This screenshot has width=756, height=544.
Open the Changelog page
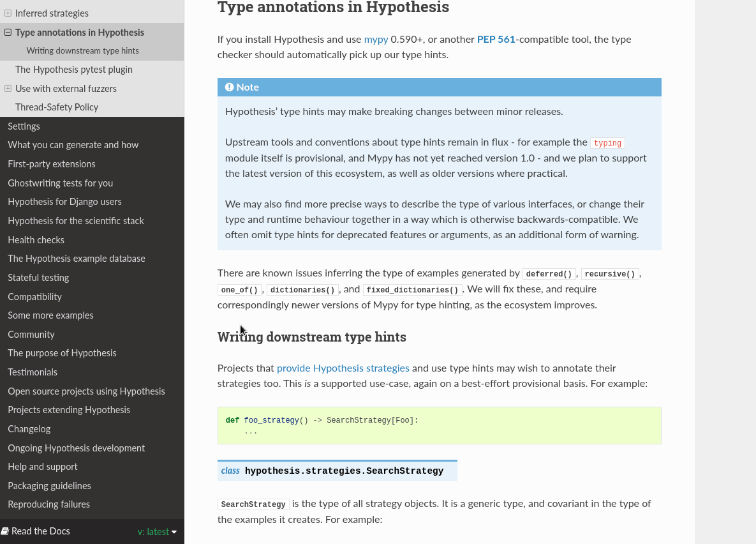pyautogui.click(x=29, y=429)
